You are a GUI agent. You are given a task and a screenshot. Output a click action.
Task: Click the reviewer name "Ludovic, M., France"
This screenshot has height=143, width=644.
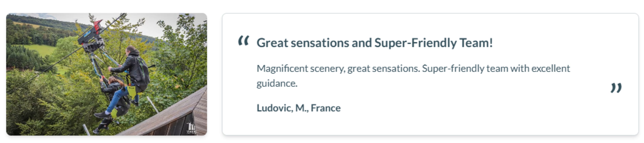pyautogui.click(x=299, y=108)
